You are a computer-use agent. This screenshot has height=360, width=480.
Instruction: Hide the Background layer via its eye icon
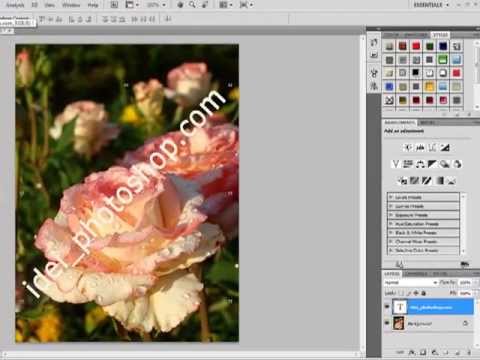pos(387,323)
